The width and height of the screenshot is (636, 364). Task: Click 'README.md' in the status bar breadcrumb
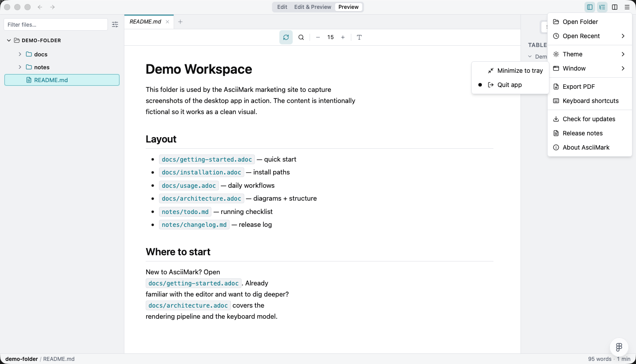coord(59,359)
